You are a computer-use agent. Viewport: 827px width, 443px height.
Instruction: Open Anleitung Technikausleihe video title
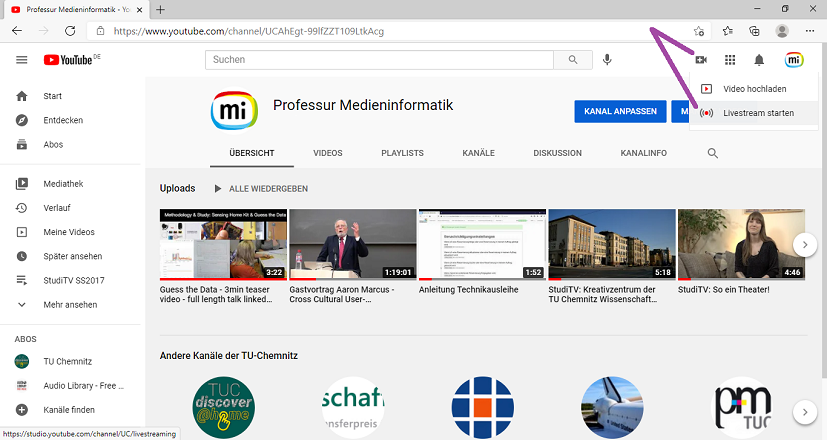[468, 290]
